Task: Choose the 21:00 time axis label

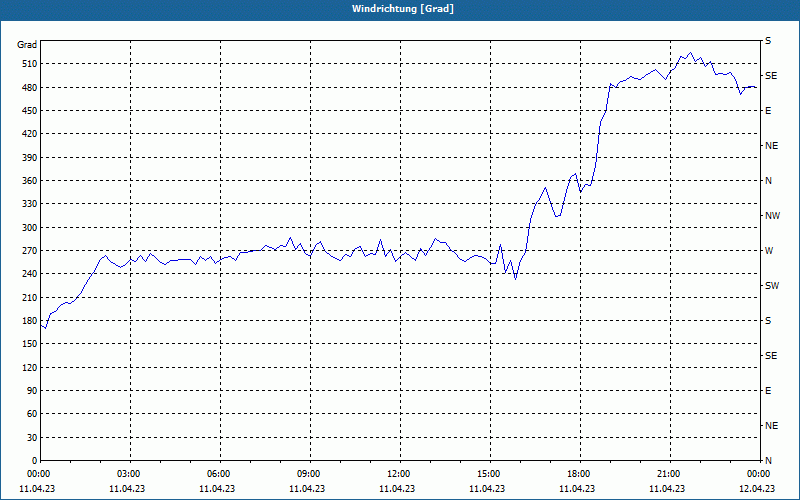Action: pyautogui.click(x=669, y=474)
